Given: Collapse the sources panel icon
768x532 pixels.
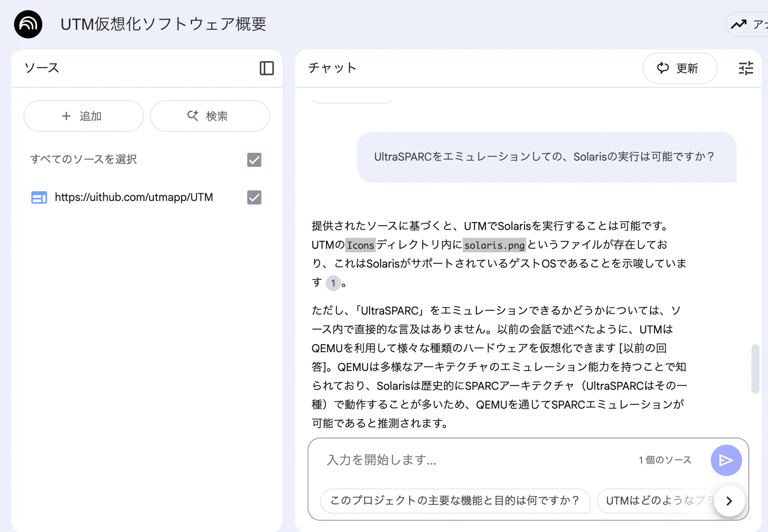Looking at the screenshot, I should (267, 68).
